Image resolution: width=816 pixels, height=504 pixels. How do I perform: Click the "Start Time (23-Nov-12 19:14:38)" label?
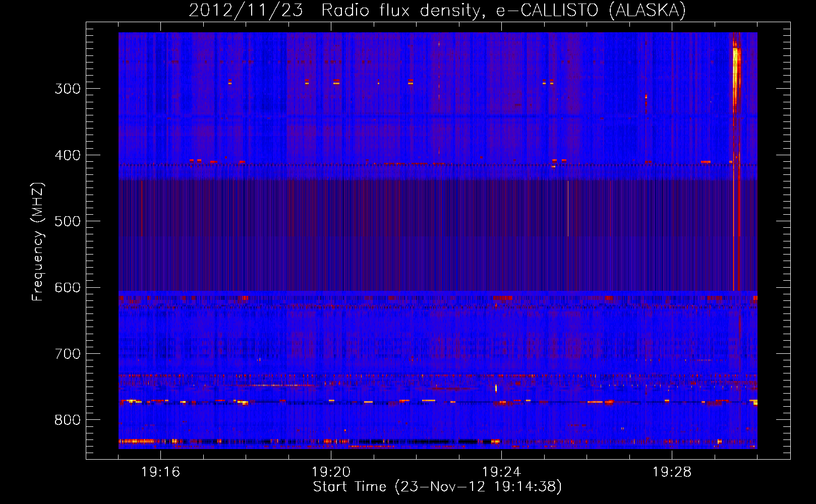[437, 486]
